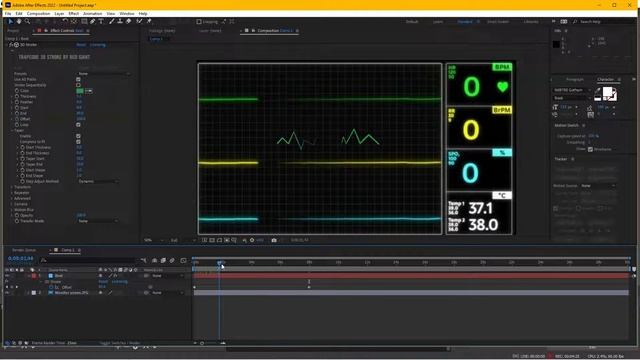
Task: Expand the Advanced group
Action: 11,198
